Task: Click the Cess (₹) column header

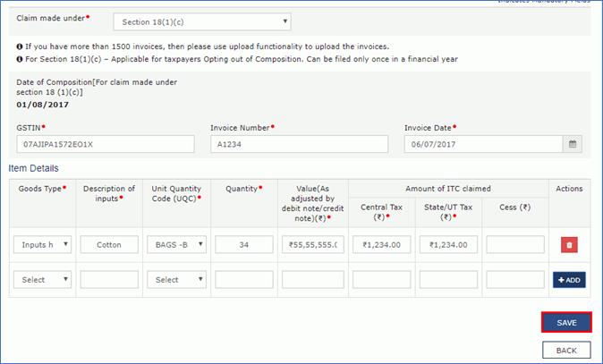Action: tap(515, 207)
